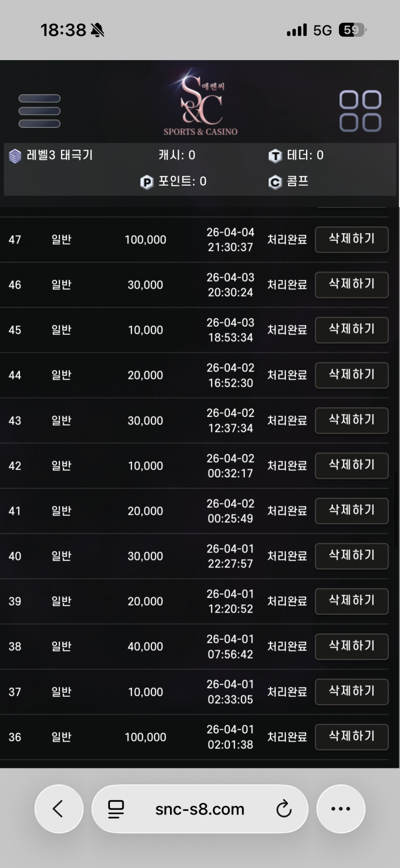Tap the Tether T icon
The image size is (400, 868).
(275, 156)
